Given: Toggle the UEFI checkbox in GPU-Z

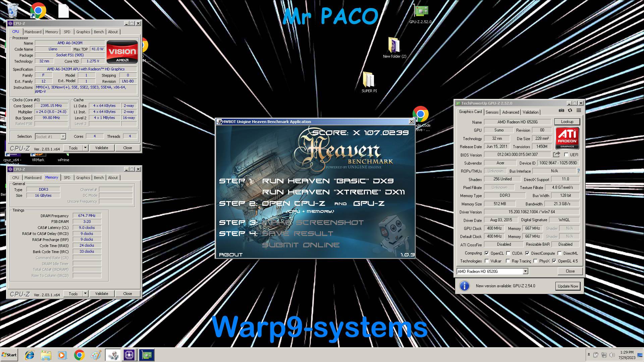Looking at the screenshot, I should 566,155.
